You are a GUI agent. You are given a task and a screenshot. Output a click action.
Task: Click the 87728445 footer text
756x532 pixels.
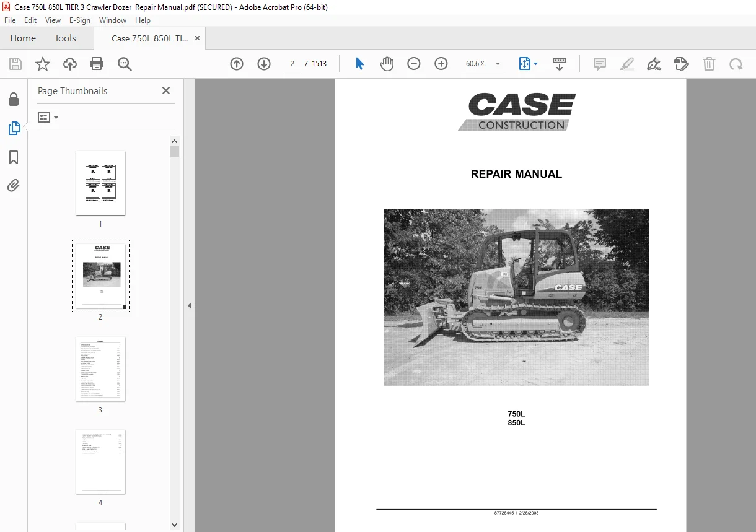(516, 513)
